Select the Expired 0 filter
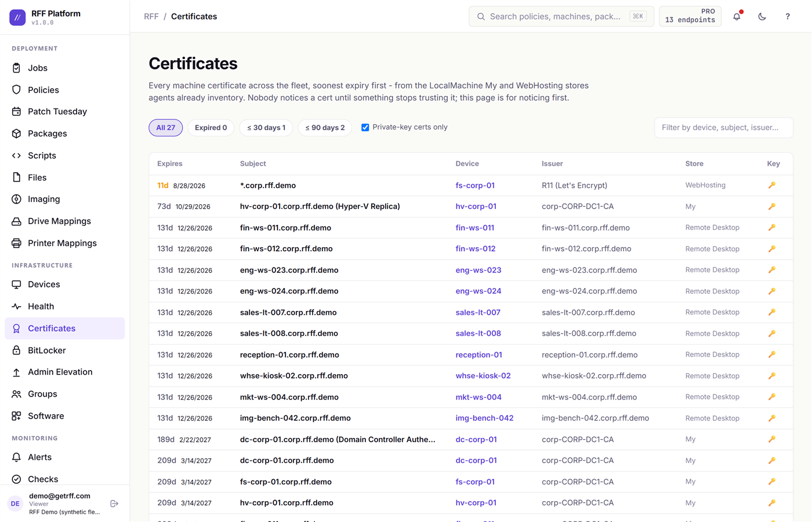 coord(211,128)
